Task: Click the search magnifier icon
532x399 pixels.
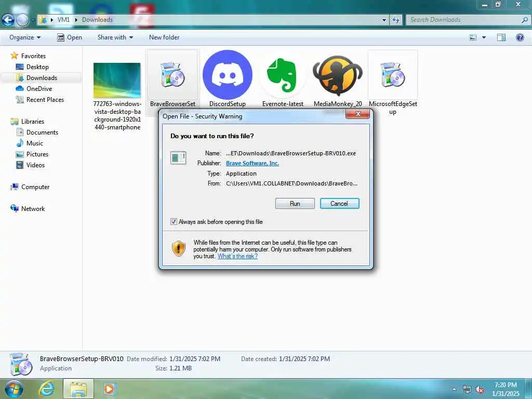Action: tap(525, 20)
